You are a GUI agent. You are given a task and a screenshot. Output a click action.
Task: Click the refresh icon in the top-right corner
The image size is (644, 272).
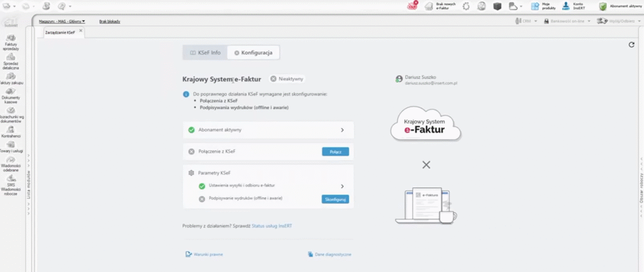pyautogui.click(x=631, y=45)
